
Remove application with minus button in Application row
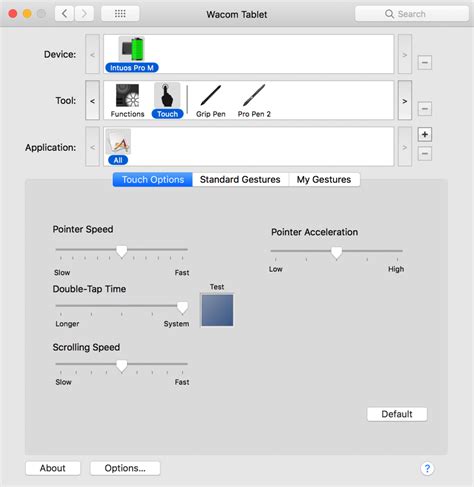(425, 154)
